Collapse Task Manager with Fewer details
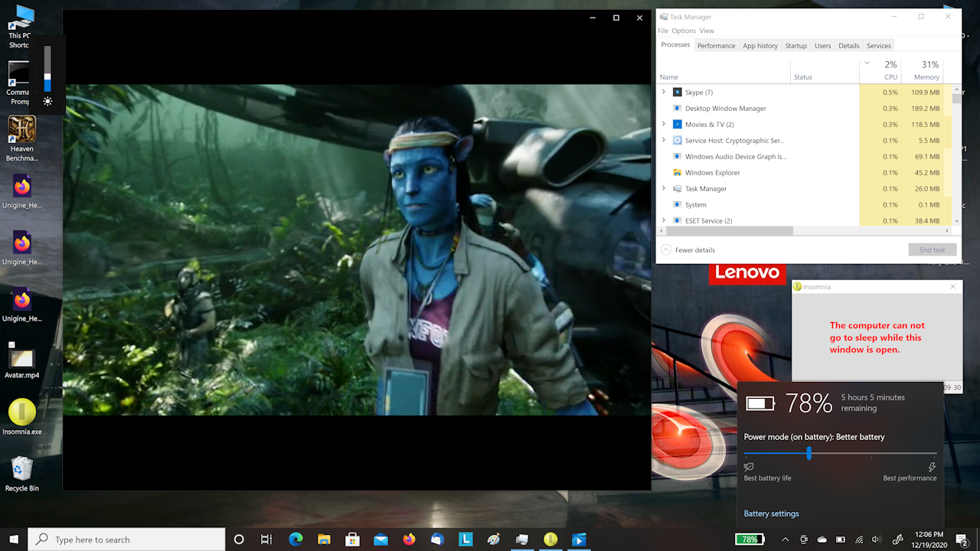The image size is (980, 551). 688,250
